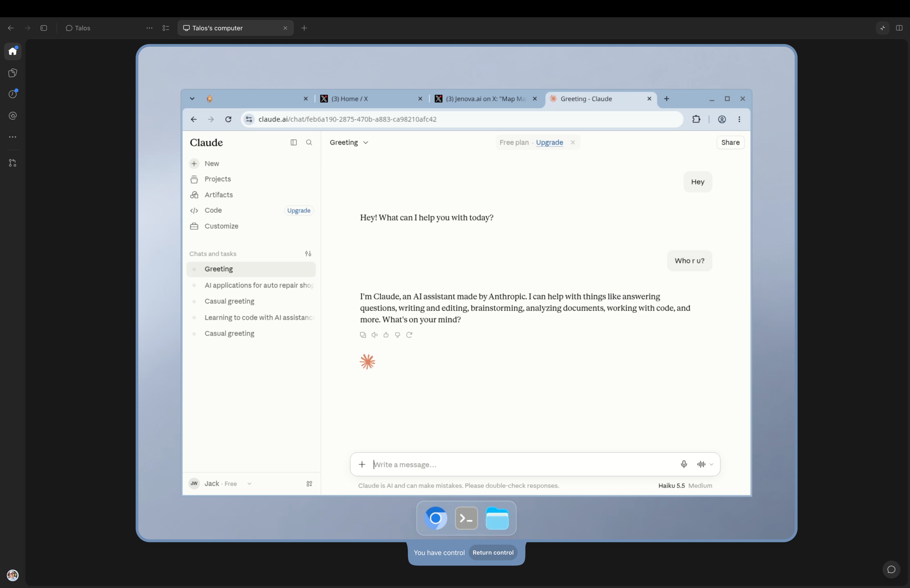910x588 pixels.
Task: Click the Upgrade link in Free plan banner
Action: pos(549,142)
